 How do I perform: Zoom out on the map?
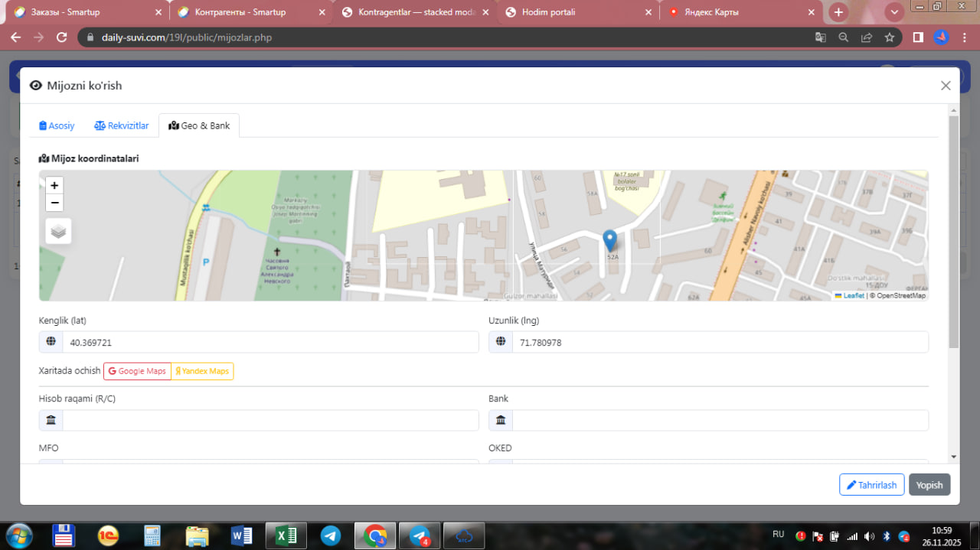tap(54, 203)
